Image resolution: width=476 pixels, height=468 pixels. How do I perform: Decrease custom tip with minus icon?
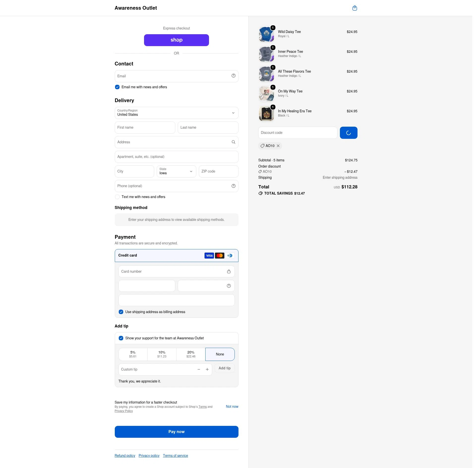[x=199, y=369]
